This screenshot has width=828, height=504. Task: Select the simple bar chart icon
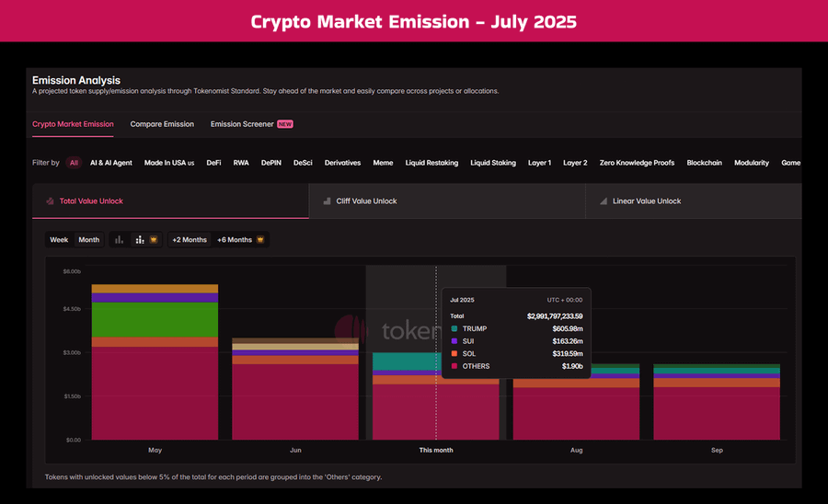pyautogui.click(x=120, y=240)
